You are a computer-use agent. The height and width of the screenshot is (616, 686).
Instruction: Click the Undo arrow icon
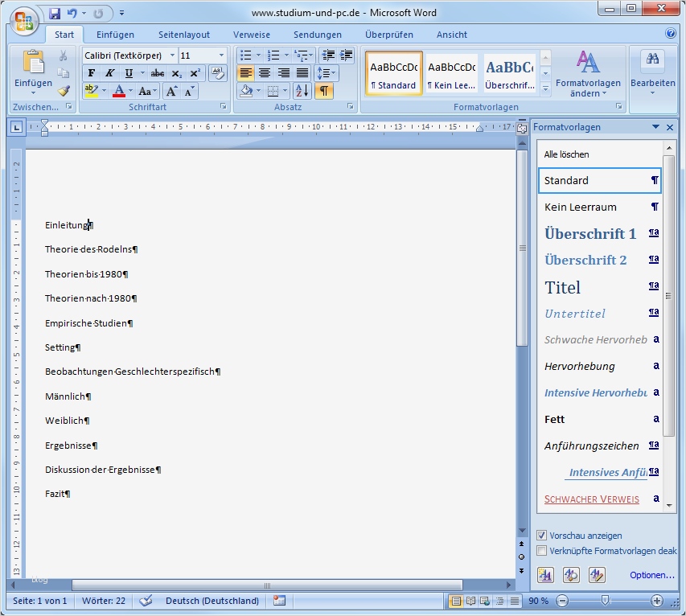tap(72, 13)
